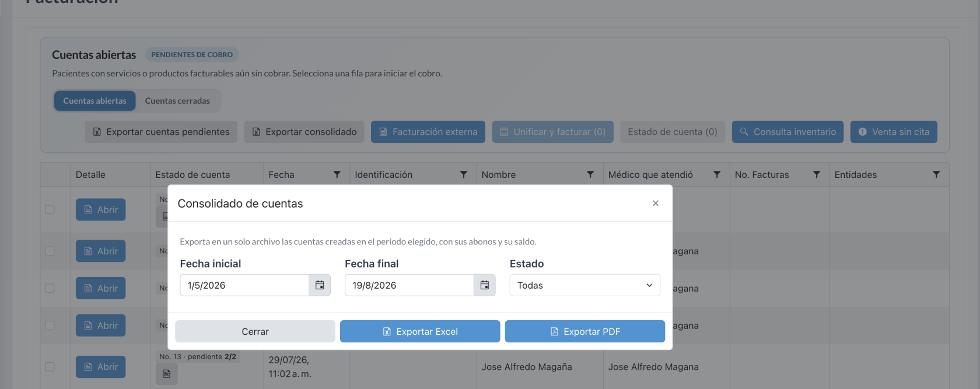Screen dimensions: 980x389
Task: Click Exportar cuentas pendientes button
Action: pos(161,132)
